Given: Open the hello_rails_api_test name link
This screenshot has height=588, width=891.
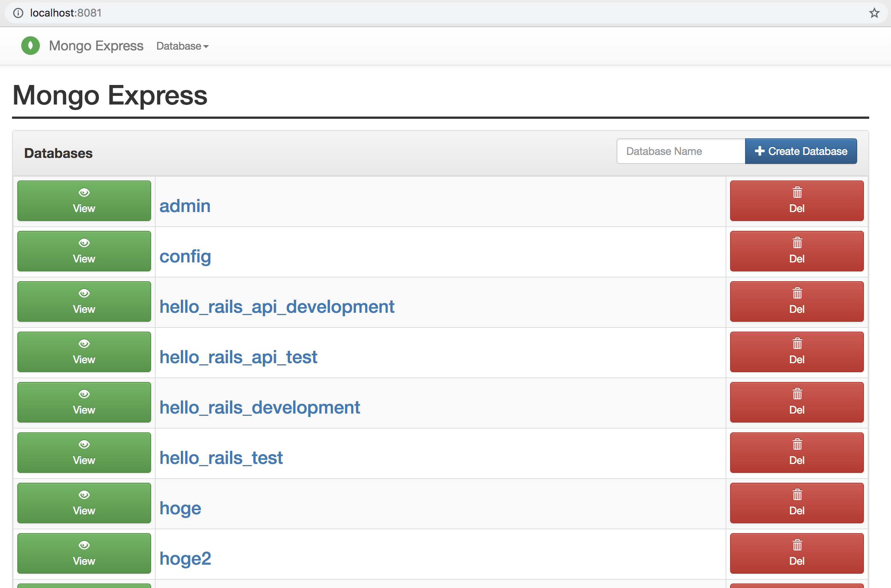Looking at the screenshot, I should point(238,358).
